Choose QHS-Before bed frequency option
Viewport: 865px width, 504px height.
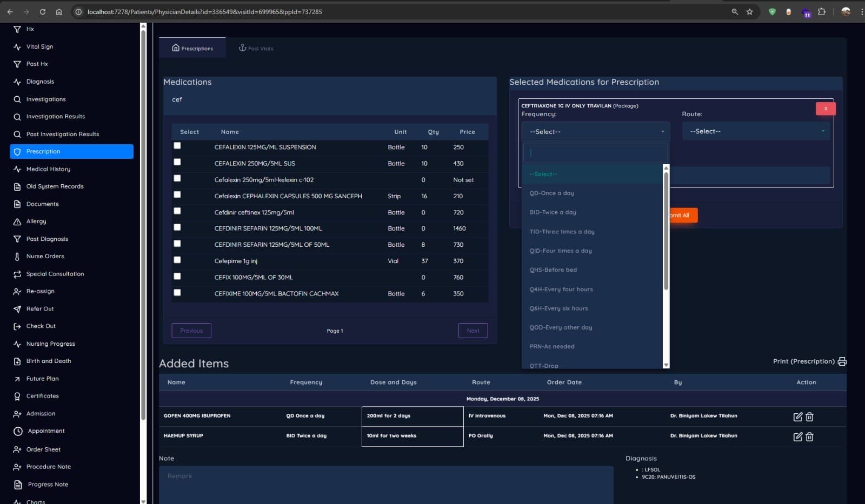(592, 270)
